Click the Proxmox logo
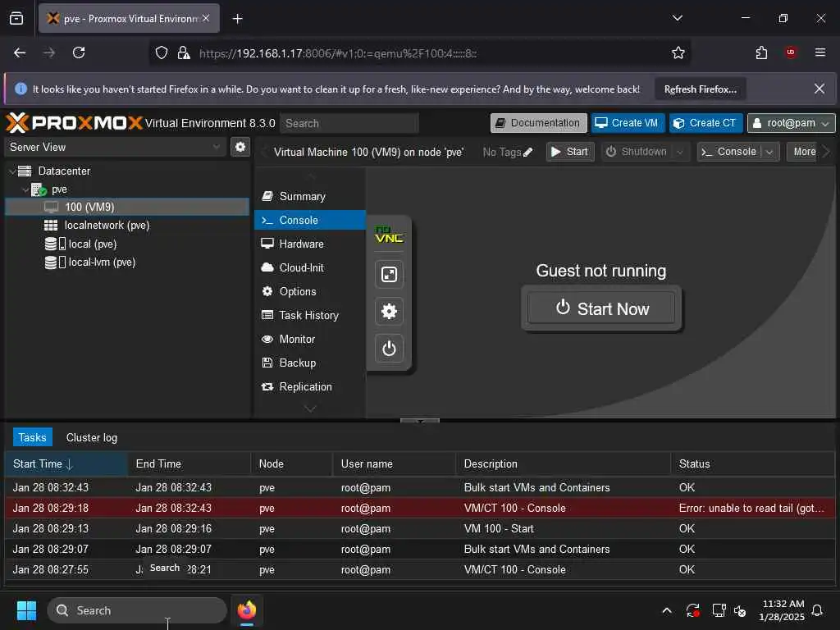The height and width of the screenshot is (630, 840). (x=74, y=123)
